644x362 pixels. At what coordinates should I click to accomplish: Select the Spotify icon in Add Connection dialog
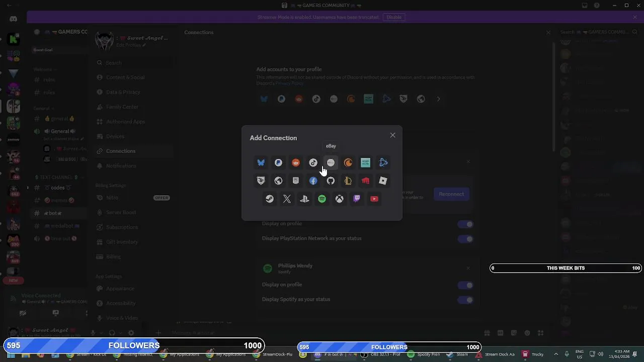pos(322,199)
